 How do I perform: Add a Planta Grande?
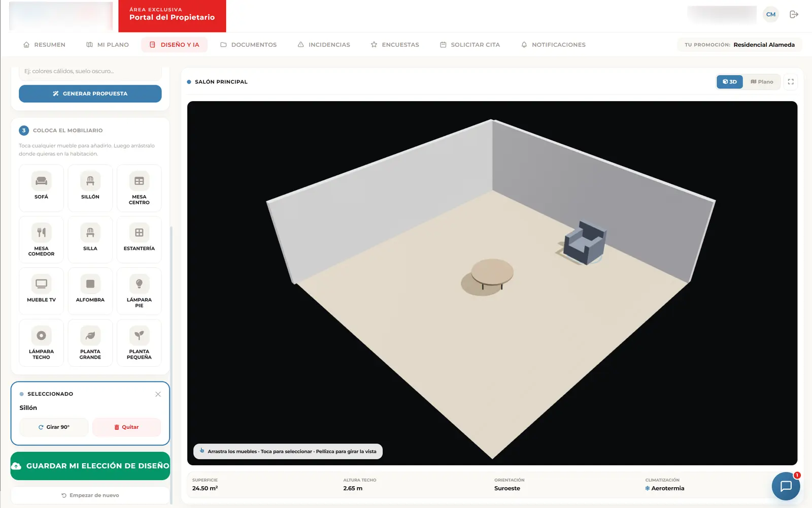pos(90,343)
